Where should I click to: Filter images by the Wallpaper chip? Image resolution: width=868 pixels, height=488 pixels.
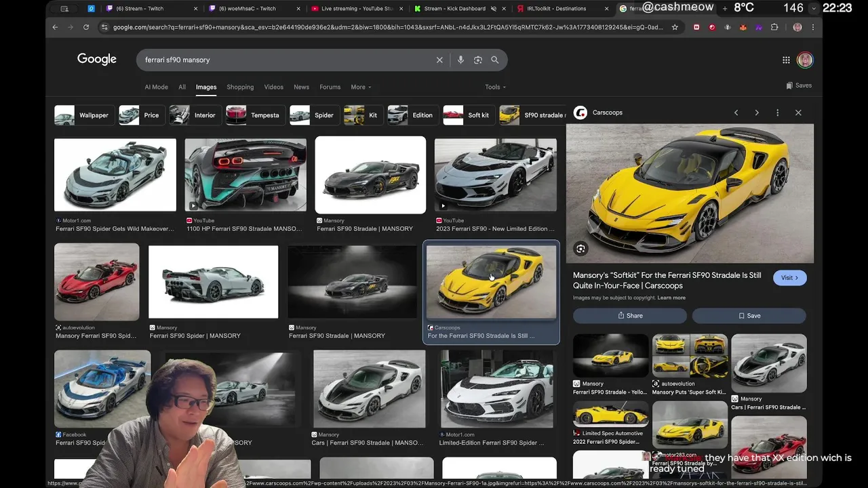[83, 115]
